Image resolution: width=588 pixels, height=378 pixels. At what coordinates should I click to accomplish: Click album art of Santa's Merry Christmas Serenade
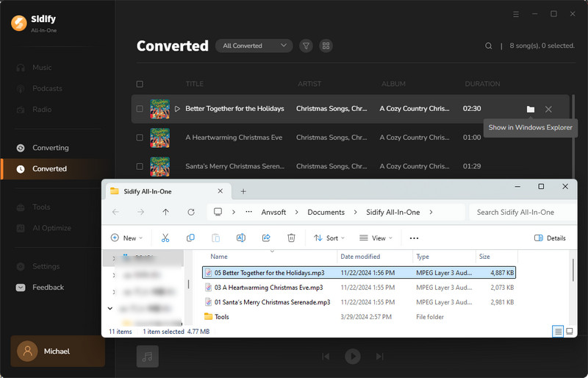point(159,167)
